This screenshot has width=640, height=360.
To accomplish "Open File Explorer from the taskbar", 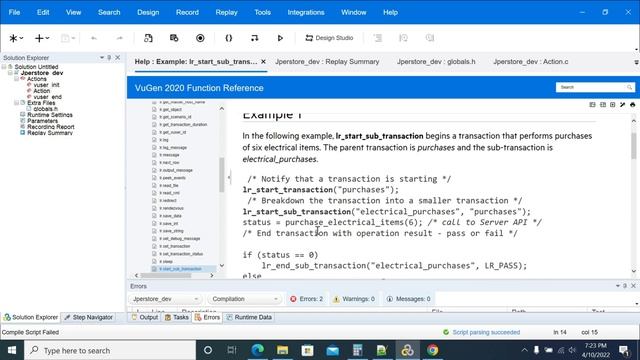I will click(282, 350).
